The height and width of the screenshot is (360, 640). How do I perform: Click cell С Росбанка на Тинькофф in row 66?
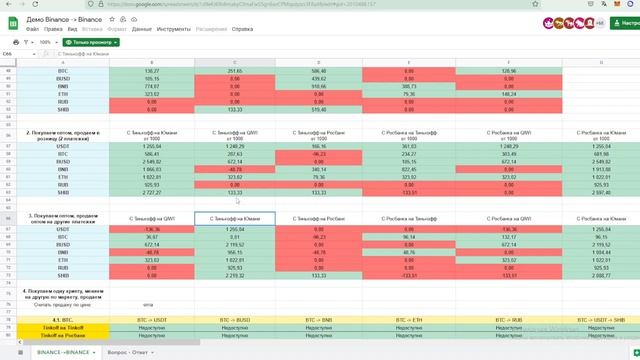[409, 219]
